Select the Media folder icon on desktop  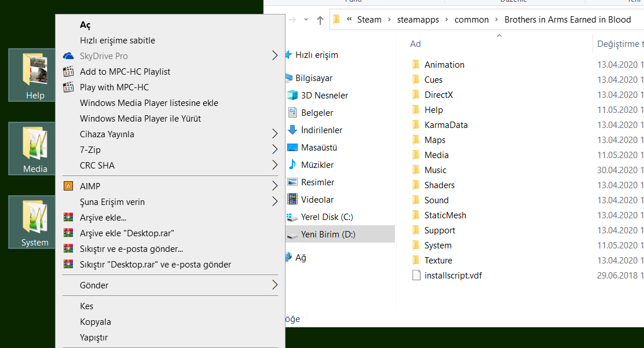click(x=35, y=148)
